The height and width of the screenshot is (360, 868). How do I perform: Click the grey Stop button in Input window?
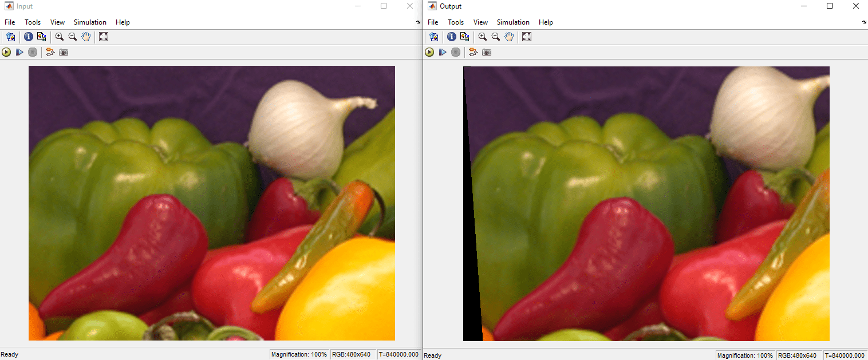coord(33,52)
